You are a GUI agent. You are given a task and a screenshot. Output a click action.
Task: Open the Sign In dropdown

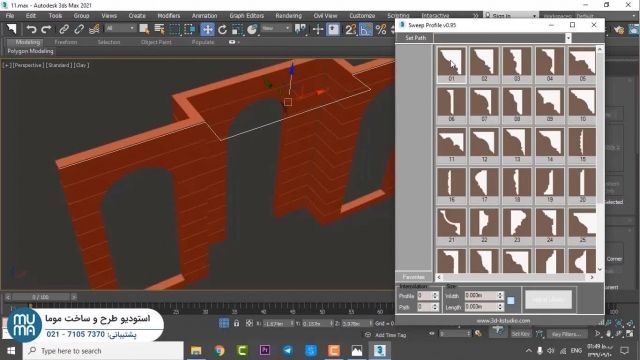(510, 16)
